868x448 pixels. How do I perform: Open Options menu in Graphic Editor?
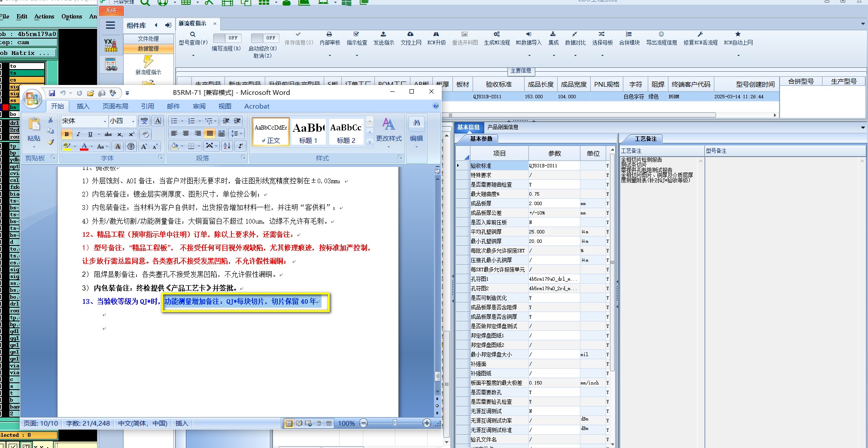[x=72, y=16]
